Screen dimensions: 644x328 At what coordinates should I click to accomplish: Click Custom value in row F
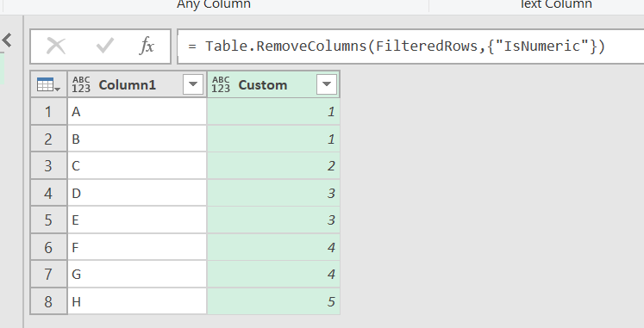(273, 247)
